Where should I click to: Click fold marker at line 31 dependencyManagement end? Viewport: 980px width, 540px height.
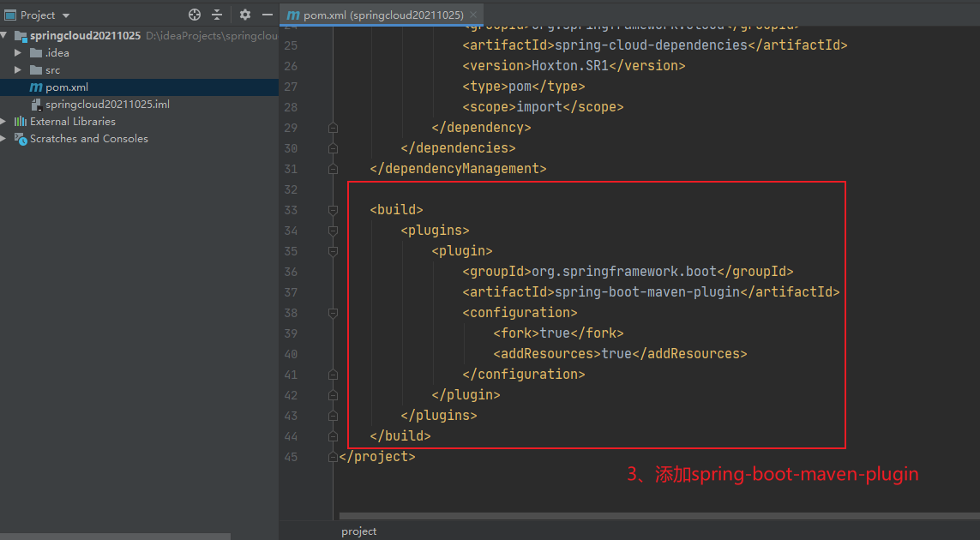pos(333,169)
